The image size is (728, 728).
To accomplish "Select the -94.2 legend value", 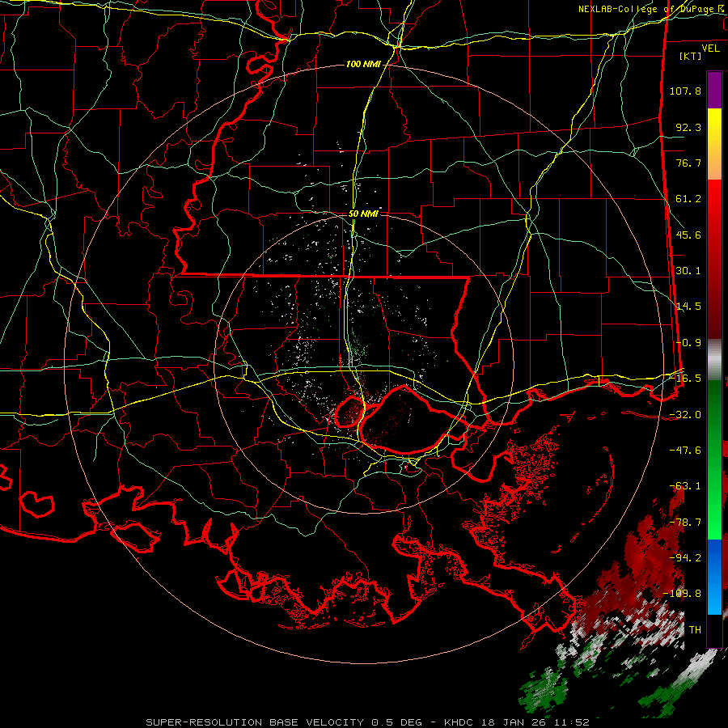I will coord(685,558).
